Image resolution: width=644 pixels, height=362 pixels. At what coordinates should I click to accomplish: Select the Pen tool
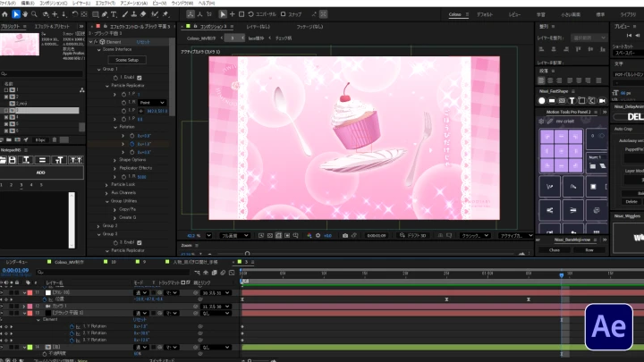point(105,14)
